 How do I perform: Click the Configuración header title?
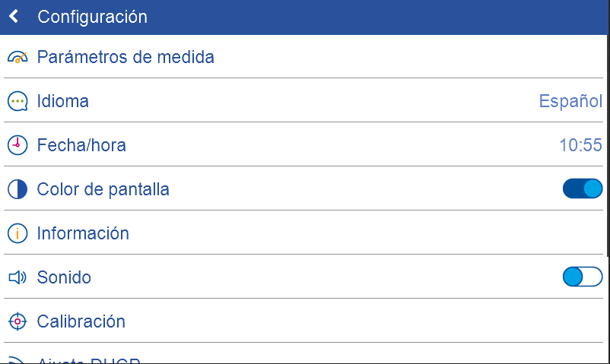(x=92, y=17)
